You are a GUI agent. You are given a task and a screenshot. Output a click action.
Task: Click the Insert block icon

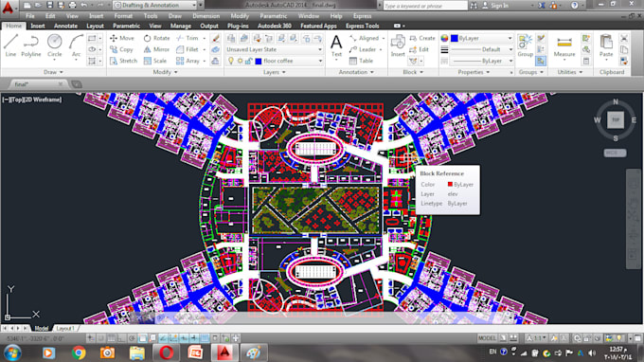click(398, 45)
